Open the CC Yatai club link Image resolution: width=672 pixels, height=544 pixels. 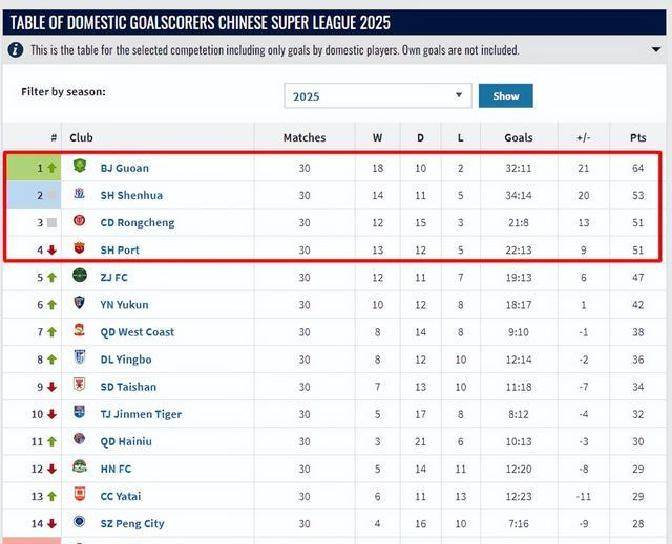(x=121, y=496)
